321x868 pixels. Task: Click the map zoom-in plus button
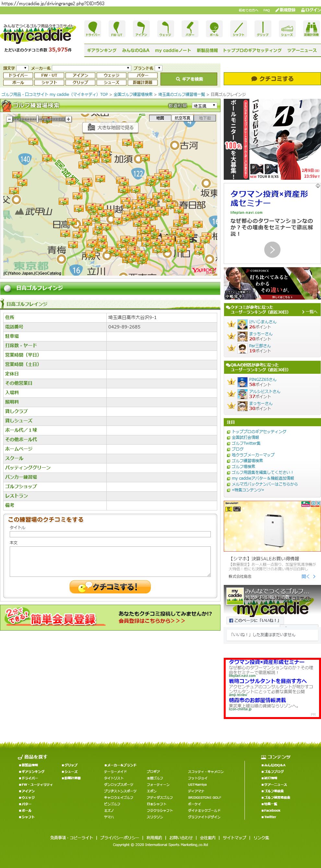[x=68, y=119]
